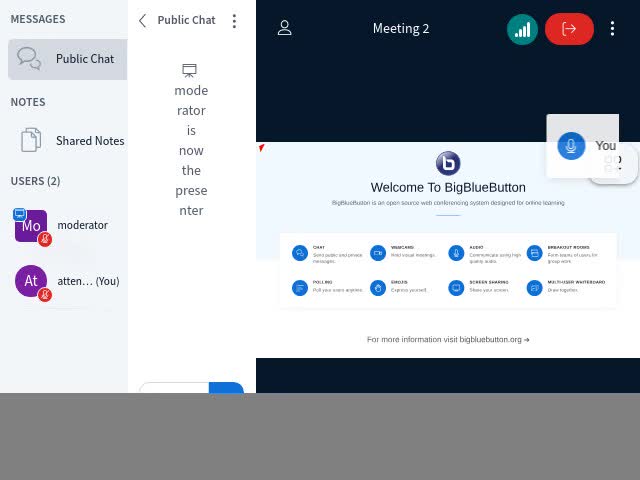Click the blue microphone talking indicator
The image size is (640, 480).
coord(571,146)
